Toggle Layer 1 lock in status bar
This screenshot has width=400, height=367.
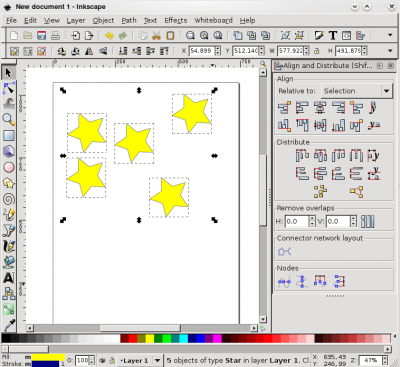112,360
